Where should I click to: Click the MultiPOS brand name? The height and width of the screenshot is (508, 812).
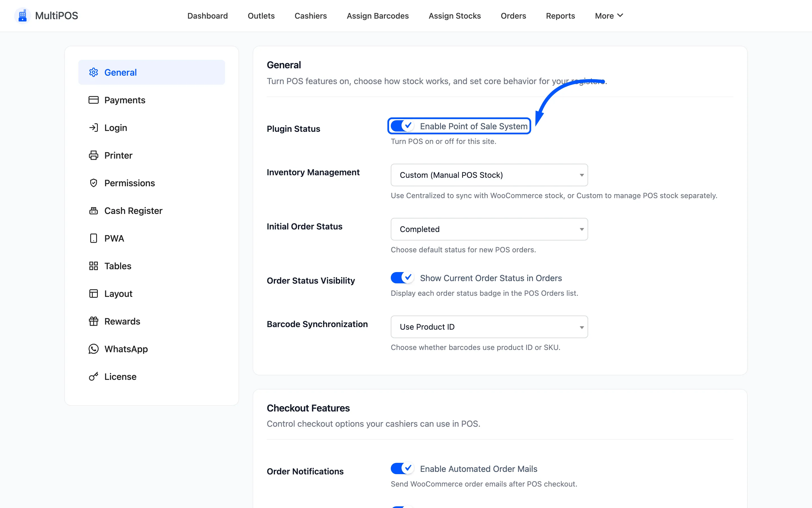click(x=56, y=16)
